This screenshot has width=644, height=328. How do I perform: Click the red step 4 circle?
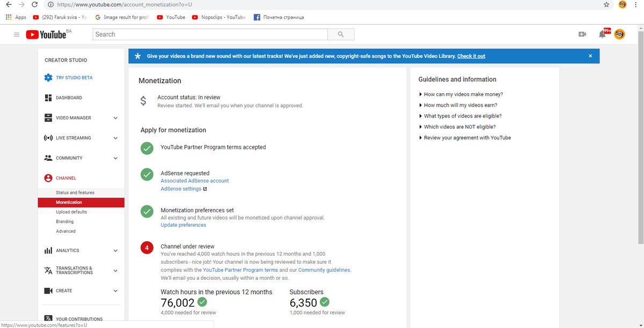(x=147, y=248)
